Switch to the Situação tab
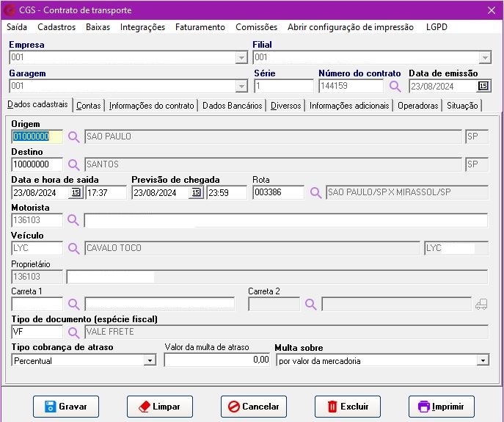This screenshot has width=504, height=422. tap(462, 106)
